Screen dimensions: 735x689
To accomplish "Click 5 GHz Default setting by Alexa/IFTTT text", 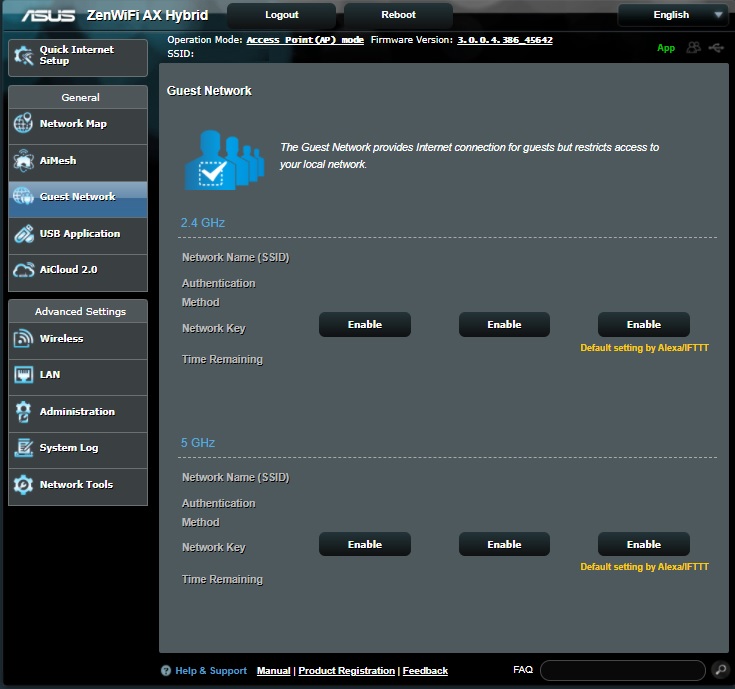I will [x=645, y=567].
